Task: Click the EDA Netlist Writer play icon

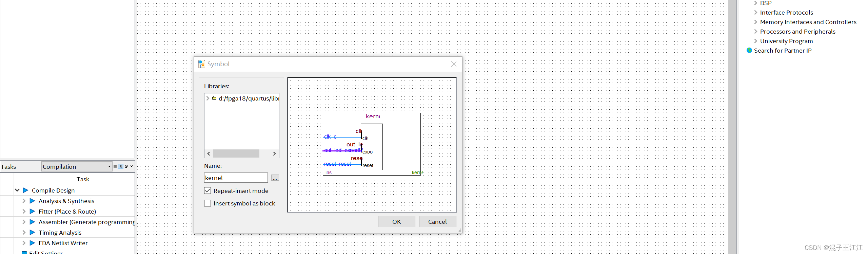Action: click(32, 243)
